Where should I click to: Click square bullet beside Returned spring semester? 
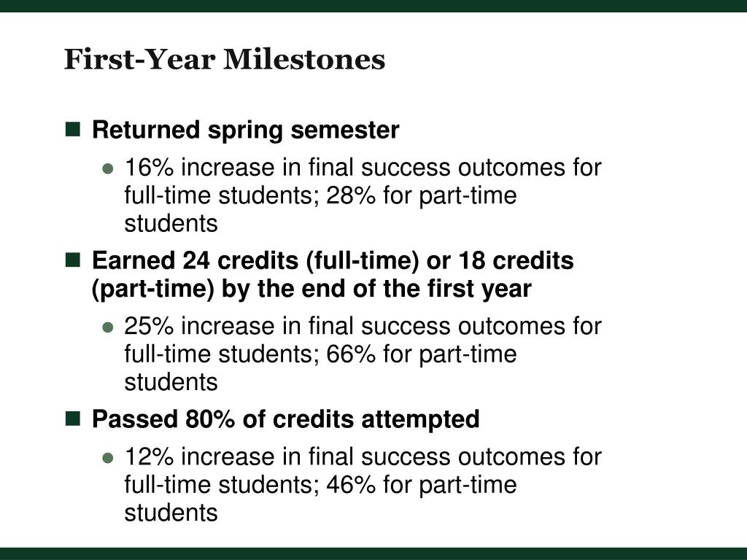pos(72,129)
